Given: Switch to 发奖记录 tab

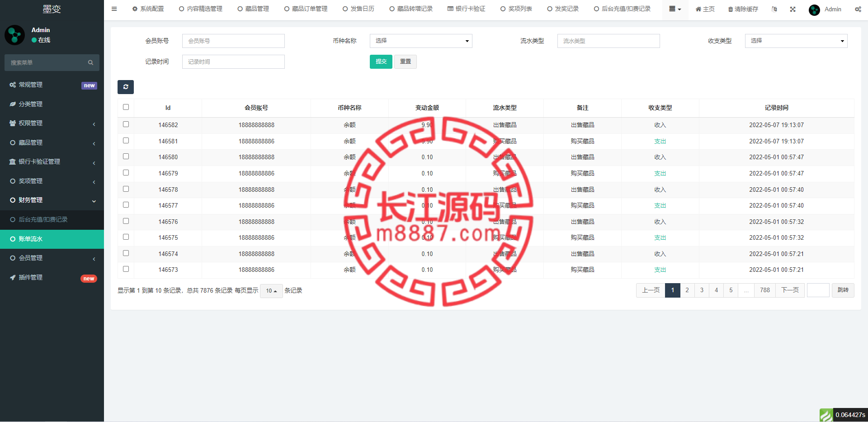Looking at the screenshot, I should pos(562,9).
